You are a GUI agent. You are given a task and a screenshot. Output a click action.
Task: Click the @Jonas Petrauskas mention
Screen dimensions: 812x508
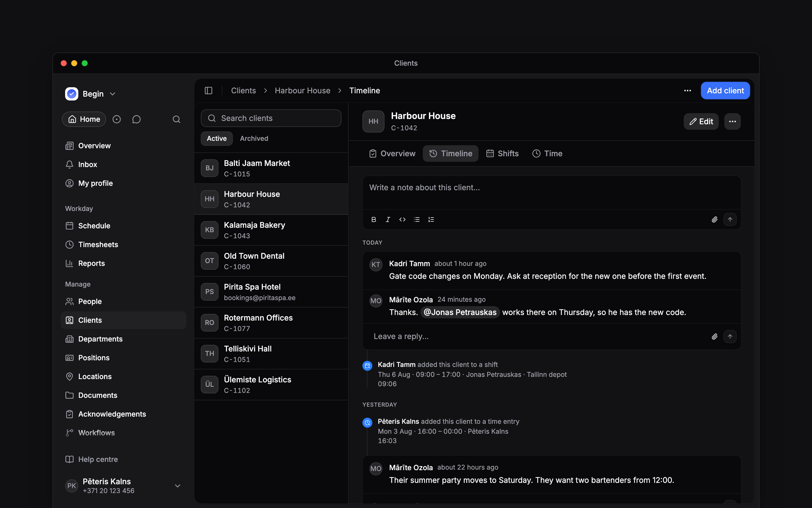tap(460, 312)
